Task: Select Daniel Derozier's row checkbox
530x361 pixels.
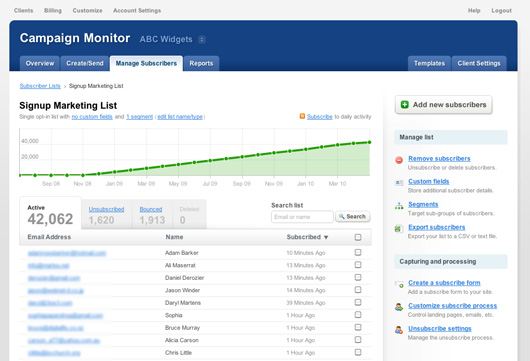Action: pyautogui.click(x=358, y=278)
